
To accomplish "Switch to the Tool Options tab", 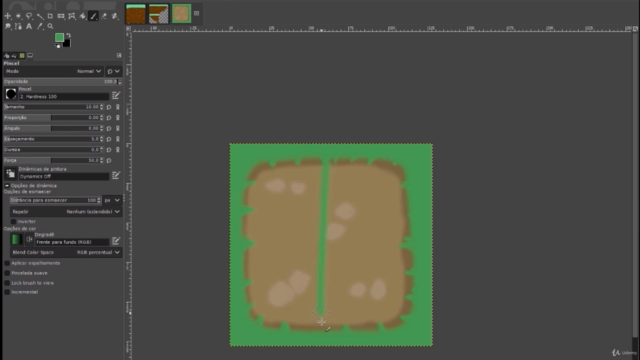I will pos(7,56).
